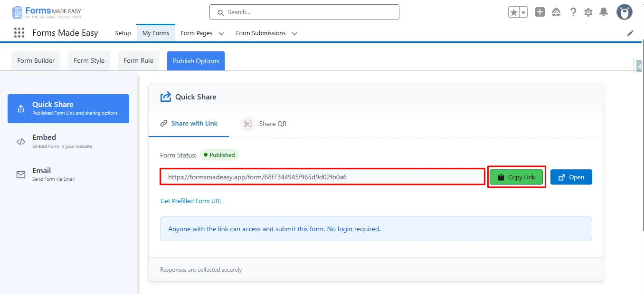
Task: Click the Salesforce Help question mark icon
Action: [x=573, y=12]
